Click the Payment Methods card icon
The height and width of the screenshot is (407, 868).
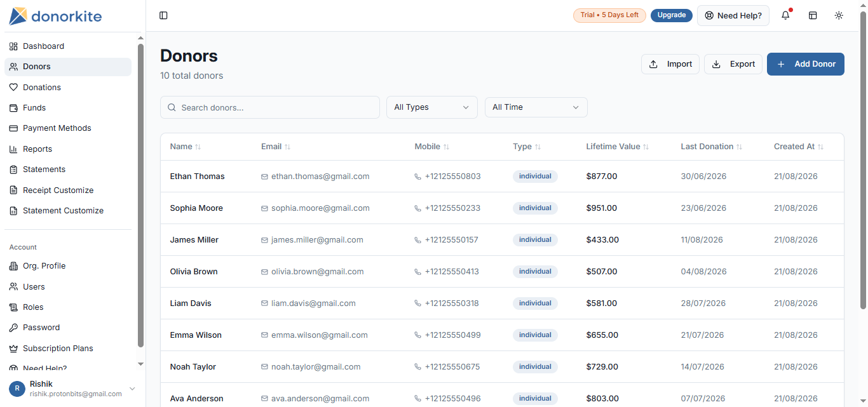[x=13, y=128]
